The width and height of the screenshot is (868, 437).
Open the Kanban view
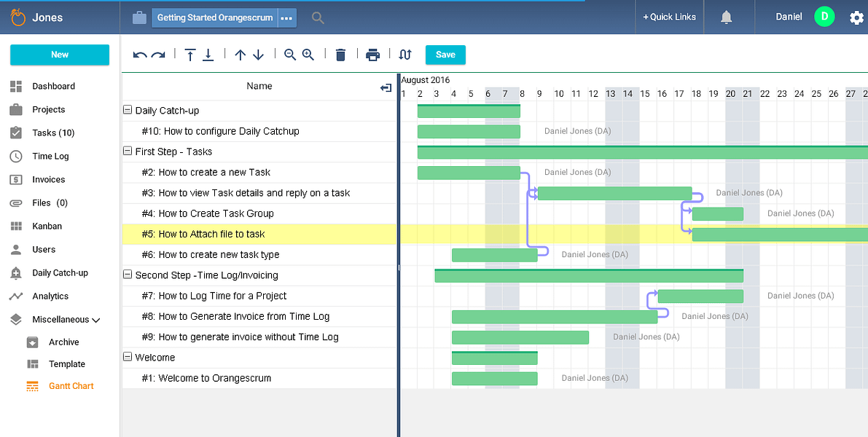[47, 226]
